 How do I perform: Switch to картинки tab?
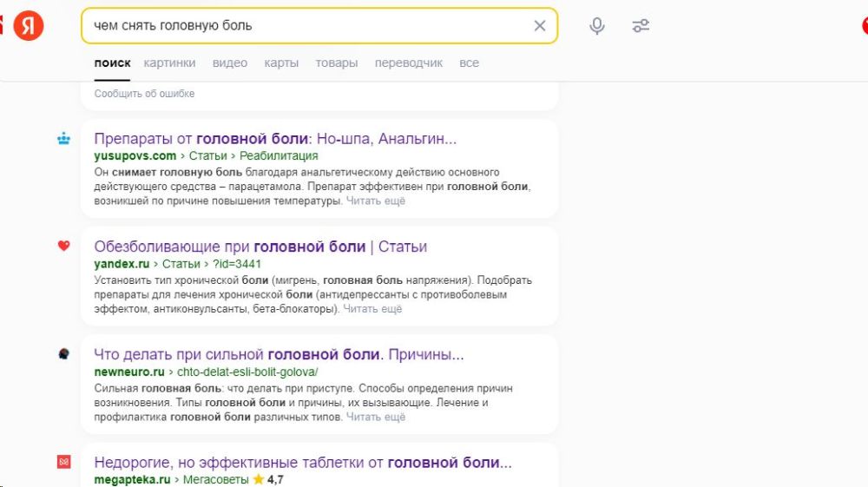tap(169, 63)
